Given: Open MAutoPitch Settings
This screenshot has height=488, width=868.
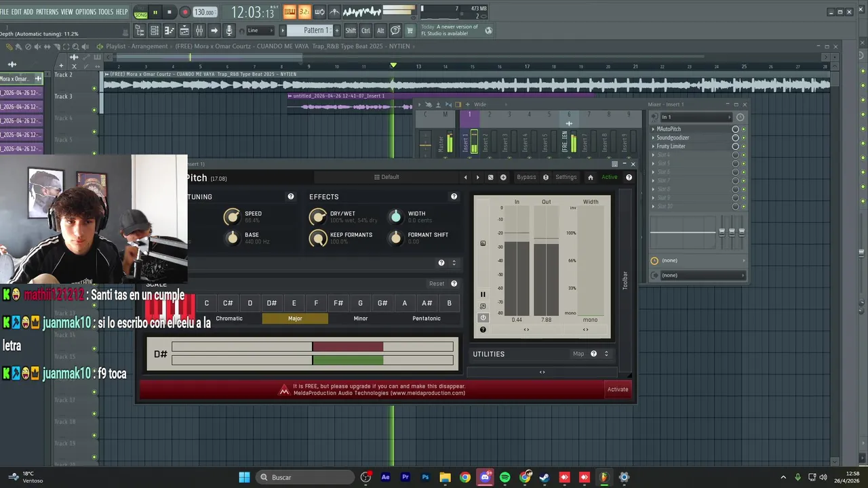Looking at the screenshot, I should click(566, 178).
